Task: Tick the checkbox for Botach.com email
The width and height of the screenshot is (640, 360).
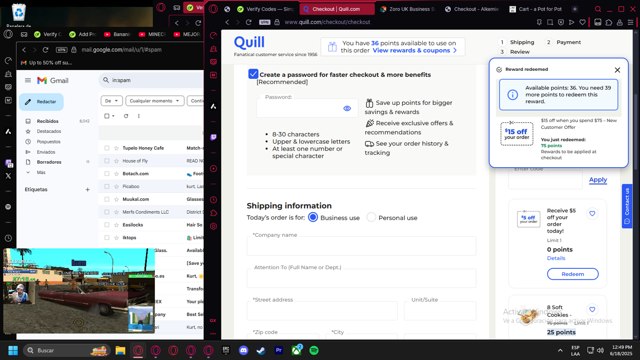Action: (107, 173)
